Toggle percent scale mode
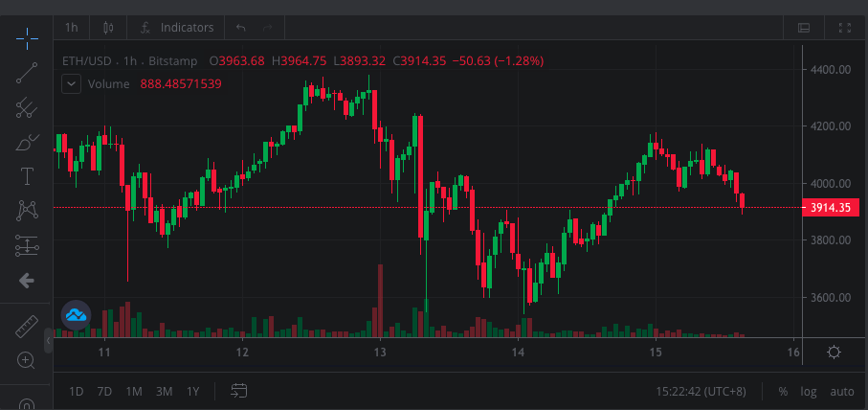This screenshot has height=410, width=868. (x=783, y=391)
